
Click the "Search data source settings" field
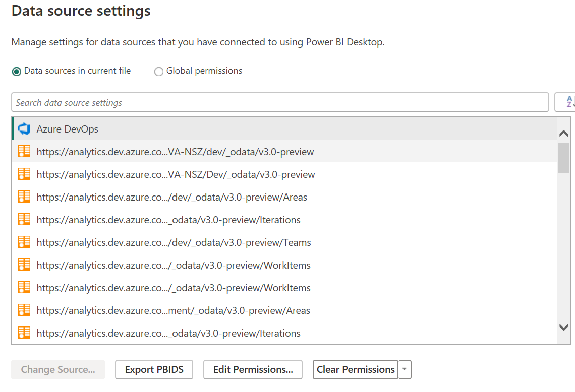280,102
